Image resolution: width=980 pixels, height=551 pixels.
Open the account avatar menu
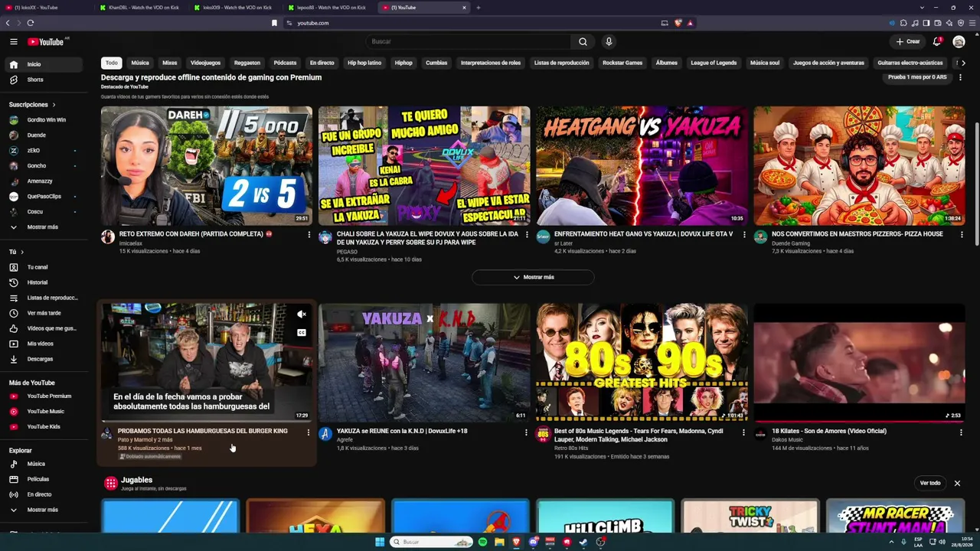pos(959,41)
